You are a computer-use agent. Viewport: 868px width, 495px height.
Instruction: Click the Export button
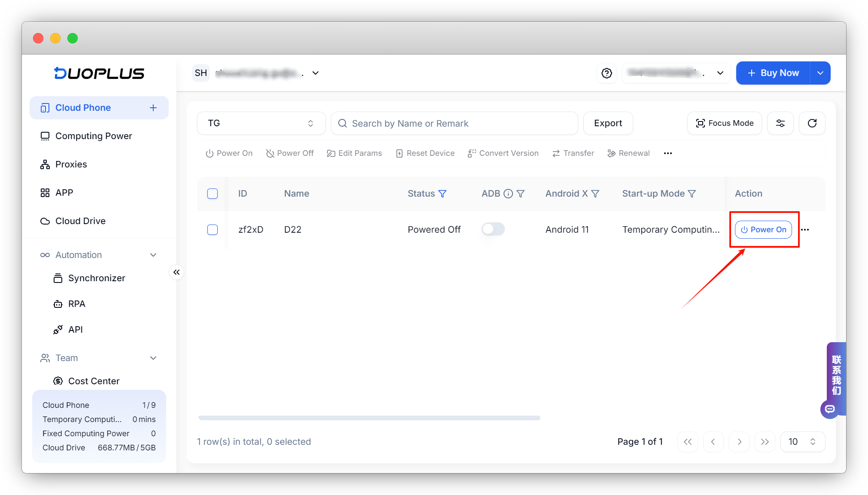tap(608, 123)
